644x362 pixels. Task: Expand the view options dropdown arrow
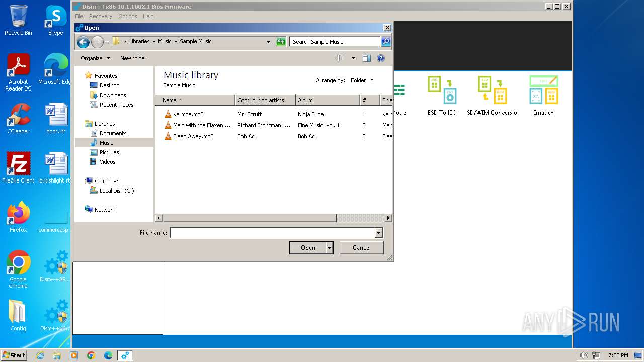(x=353, y=58)
